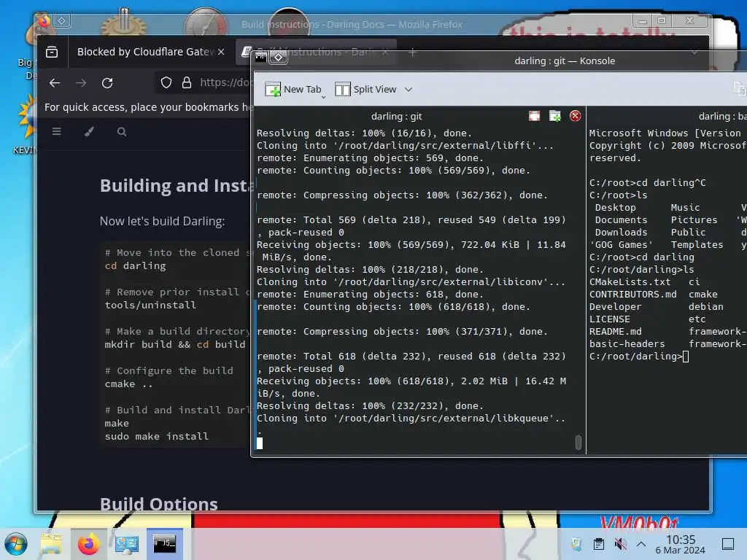This screenshot has width=747, height=560.
Task: Close the Blocked by Cloudflare Gateway tab
Action: coord(221,52)
